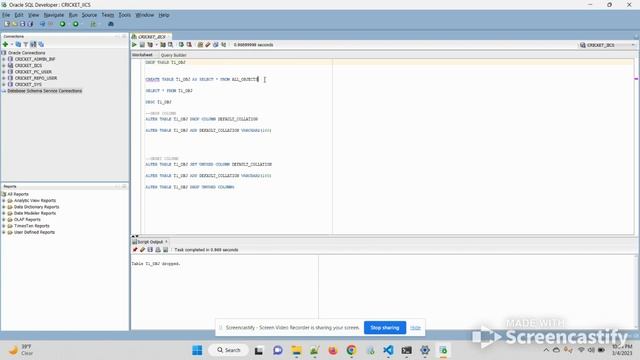
Task: Click the DESC T1_OBJ line in editor
Action: pos(158,102)
